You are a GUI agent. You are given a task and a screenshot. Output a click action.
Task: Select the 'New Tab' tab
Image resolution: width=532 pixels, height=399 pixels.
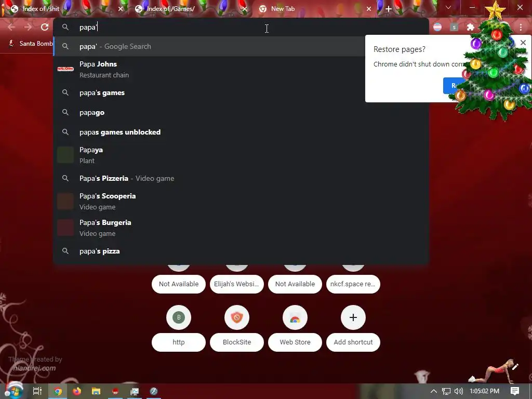314,9
